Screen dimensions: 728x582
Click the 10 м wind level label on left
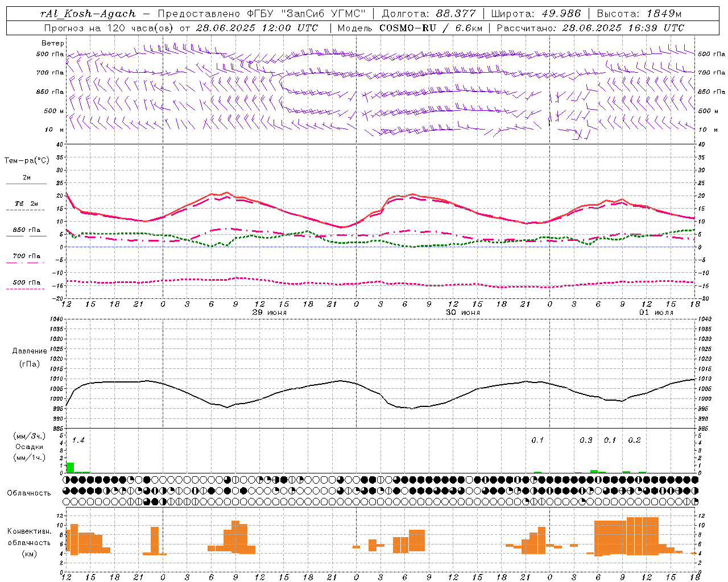[55, 130]
